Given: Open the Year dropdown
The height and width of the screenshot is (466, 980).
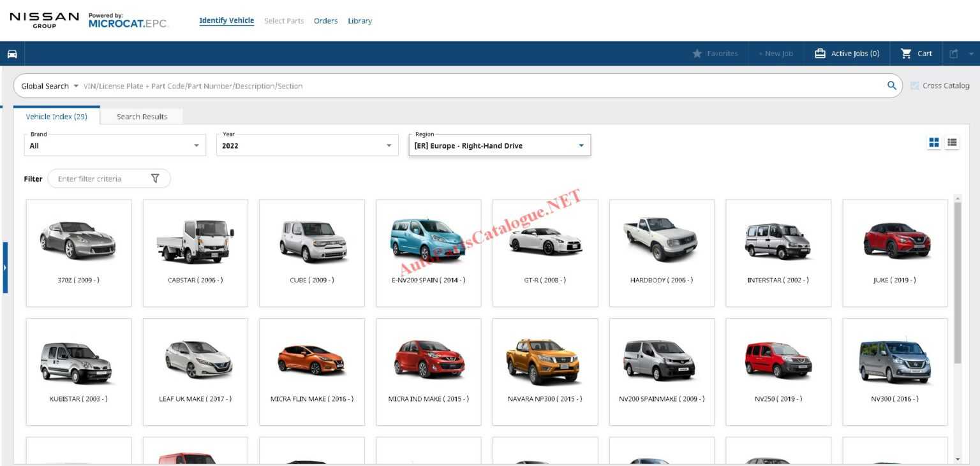Looking at the screenshot, I should pos(308,145).
